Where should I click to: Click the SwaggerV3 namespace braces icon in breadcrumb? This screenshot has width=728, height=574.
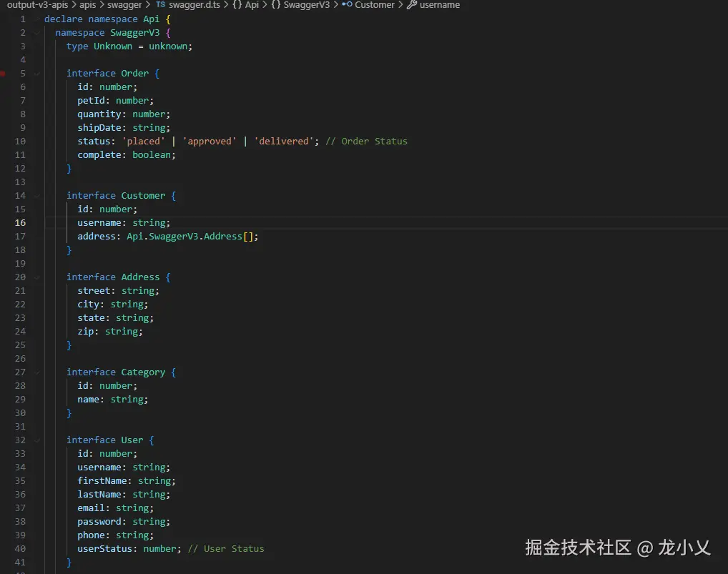(x=276, y=4)
